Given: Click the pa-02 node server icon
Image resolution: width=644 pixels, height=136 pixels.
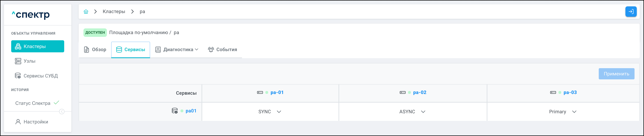Looking at the screenshot, I should (x=403, y=92).
